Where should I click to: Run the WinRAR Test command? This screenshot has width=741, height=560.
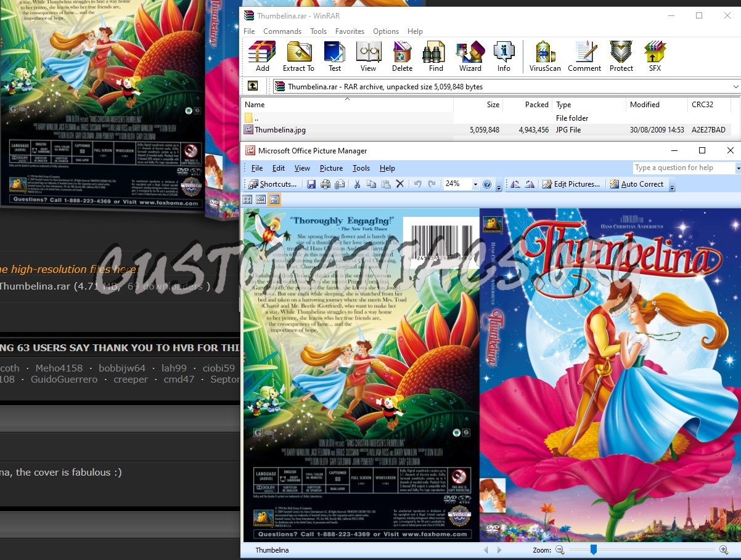(335, 57)
